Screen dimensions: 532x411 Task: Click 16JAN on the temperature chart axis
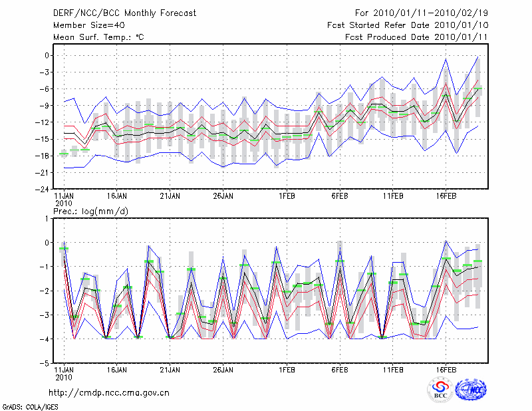tap(116, 196)
